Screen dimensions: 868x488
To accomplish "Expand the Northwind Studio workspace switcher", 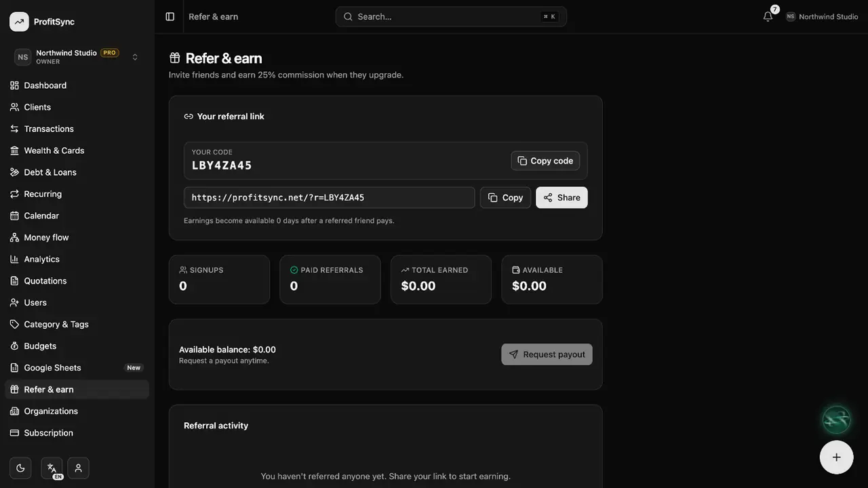I will tap(77, 57).
